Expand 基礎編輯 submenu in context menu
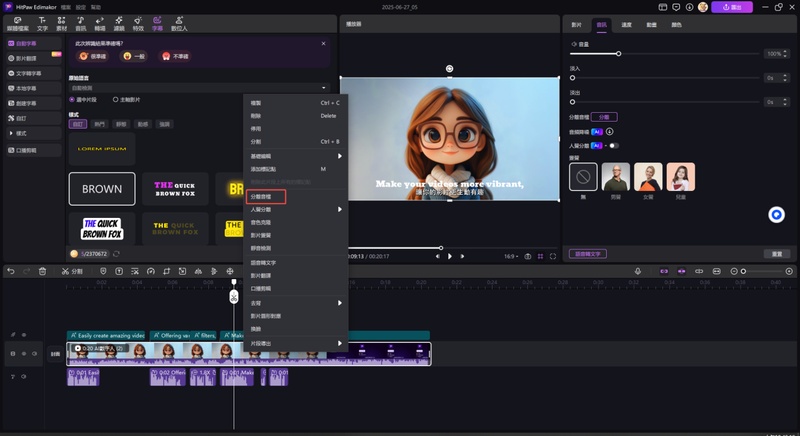800x436 pixels. (x=295, y=156)
